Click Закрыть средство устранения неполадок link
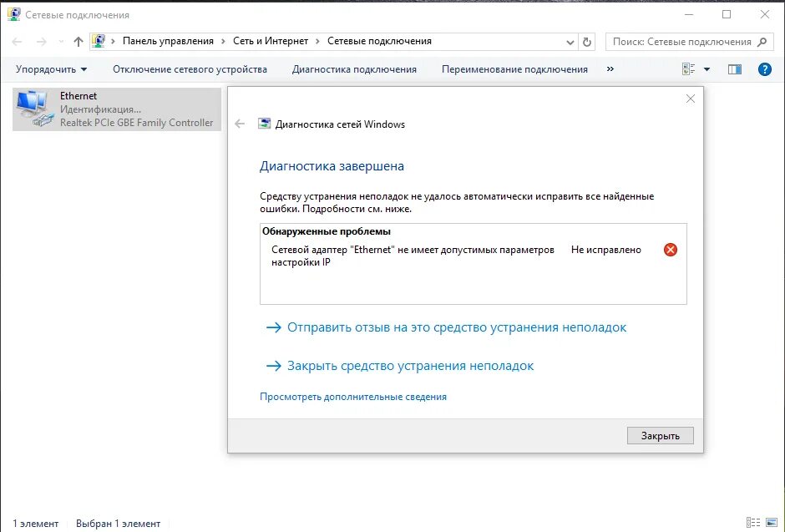 coord(399,366)
